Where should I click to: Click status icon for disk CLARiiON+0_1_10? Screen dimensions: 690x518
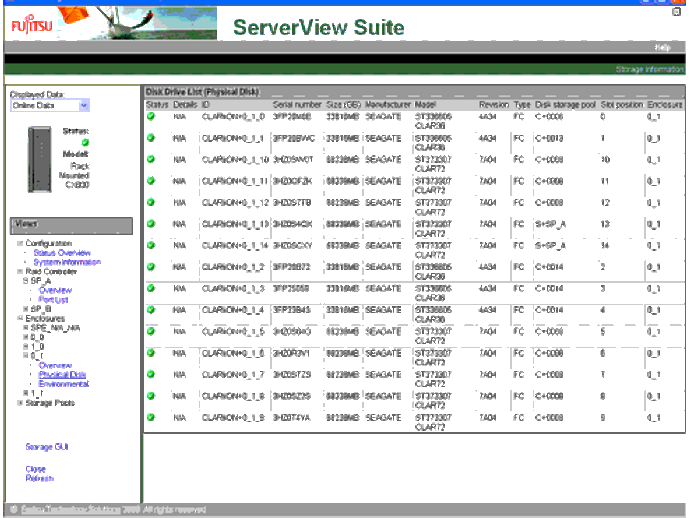151,159
